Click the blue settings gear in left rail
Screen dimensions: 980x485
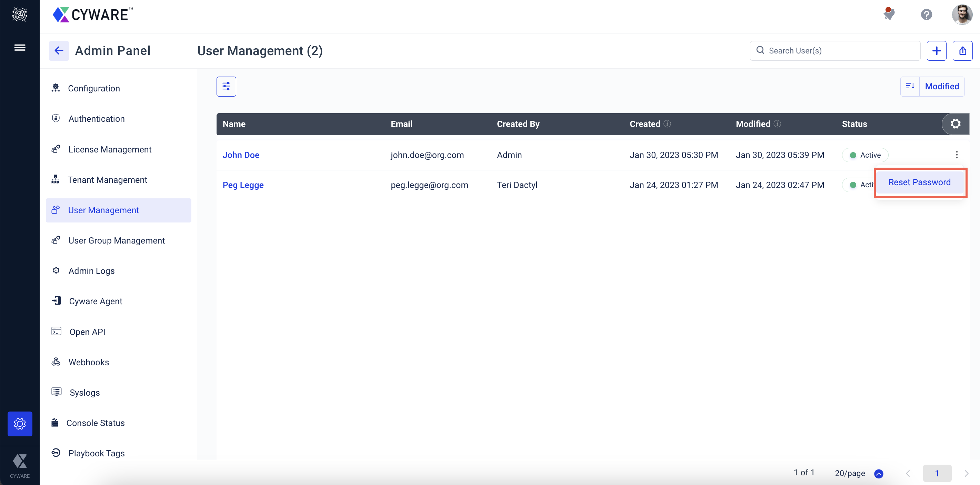click(x=20, y=423)
